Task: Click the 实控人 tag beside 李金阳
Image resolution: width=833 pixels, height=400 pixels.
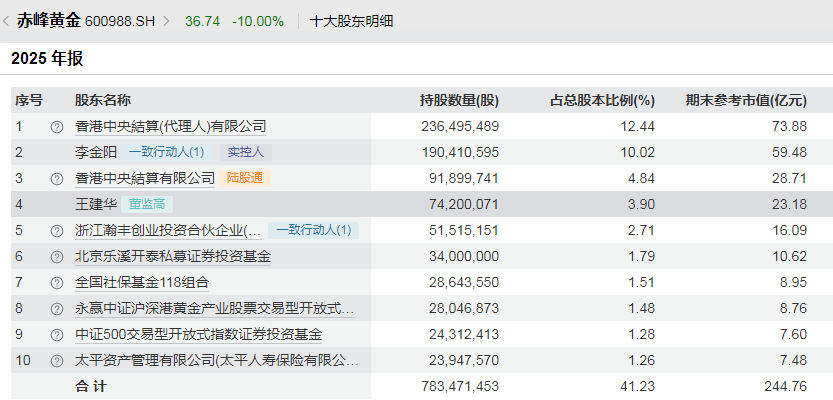Action: click(x=245, y=152)
